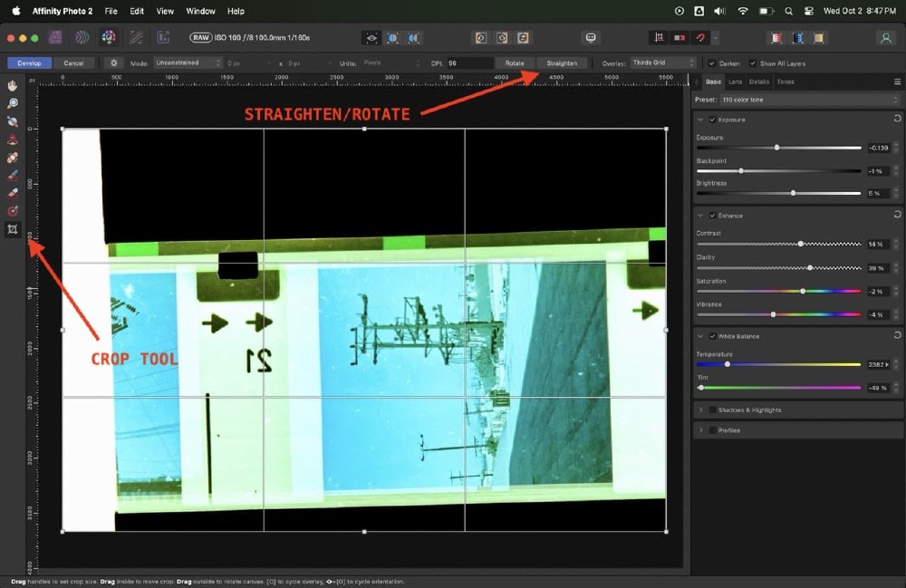This screenshot has height=588, width=906.
Task: Select the Zoom magnifier tool
Action: pos(12,103)
